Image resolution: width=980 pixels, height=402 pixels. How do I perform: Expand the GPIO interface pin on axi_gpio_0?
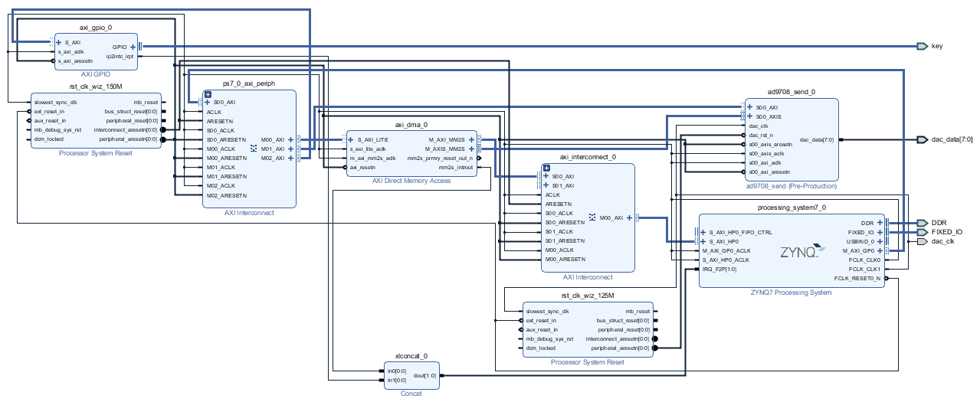(x=133, y=46)
